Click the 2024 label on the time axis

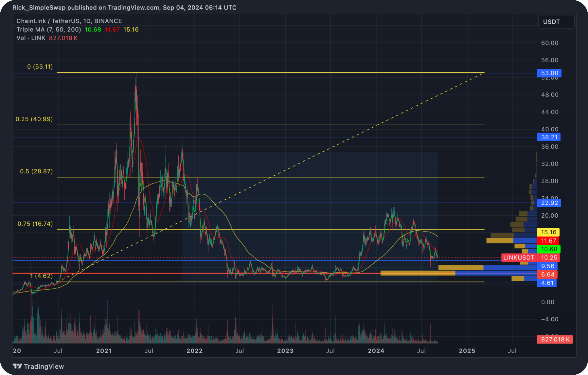tap(376, 351)
